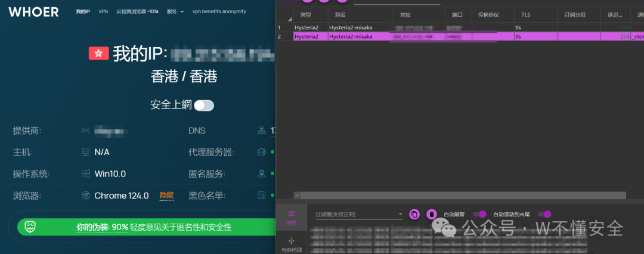Sort by the 传输协议 column header
This screenshot has width=644, height=254.
pos(492,15)
